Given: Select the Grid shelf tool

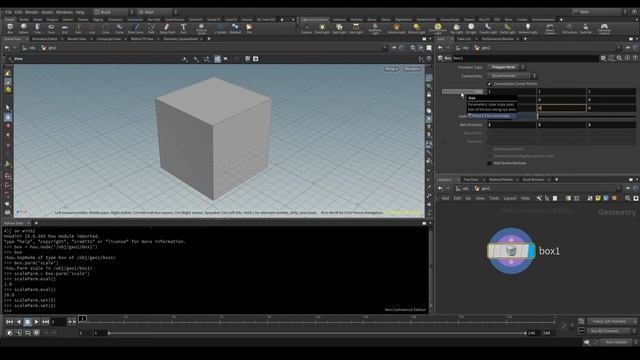Looking at the screenshot, I should [x=64, y=28].
